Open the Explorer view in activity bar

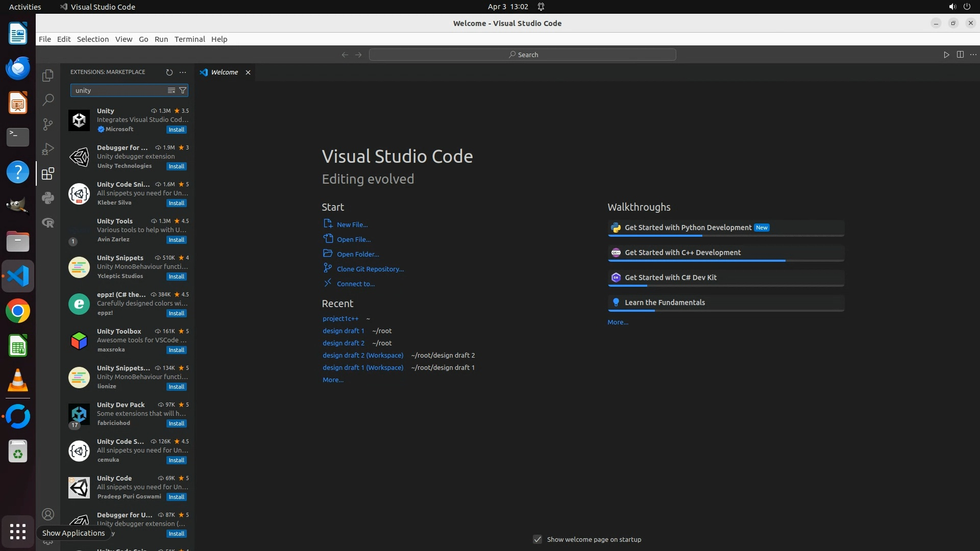(x=48, y=76)
